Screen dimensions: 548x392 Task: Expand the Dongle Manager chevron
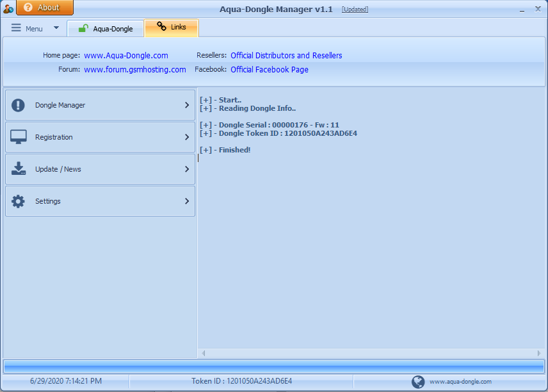click(187, 105)
